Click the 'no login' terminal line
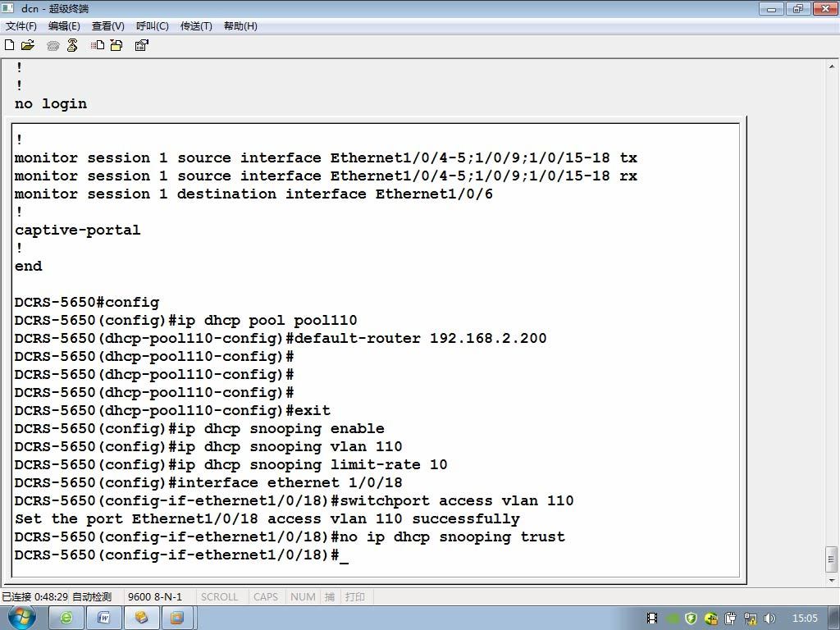Image resolution: width=840 pixels, height=630 pixels. pos(51,103)
